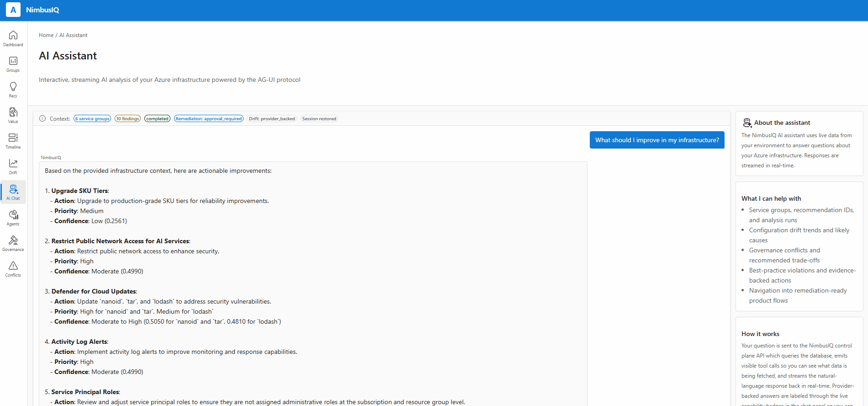The width and height of the screenshot is (868, 406).
Task: Click Navigation into remediation-ready bullet
Action: [x=798, y=295]
